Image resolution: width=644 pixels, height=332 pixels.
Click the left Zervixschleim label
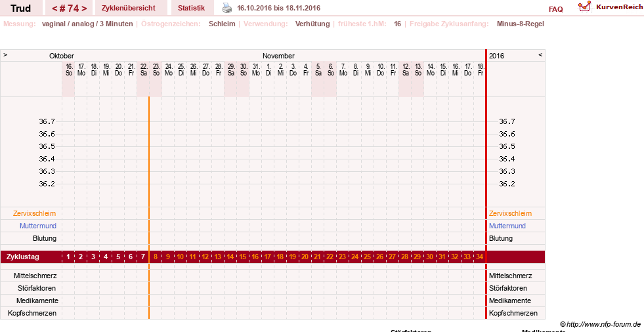click(x=35, y=213)
